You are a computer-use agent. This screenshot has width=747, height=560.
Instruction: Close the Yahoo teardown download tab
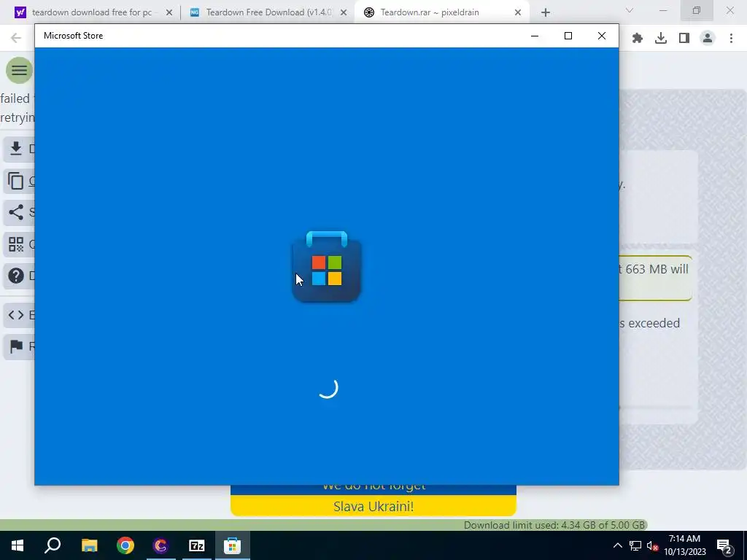click(x=169, y=12)
